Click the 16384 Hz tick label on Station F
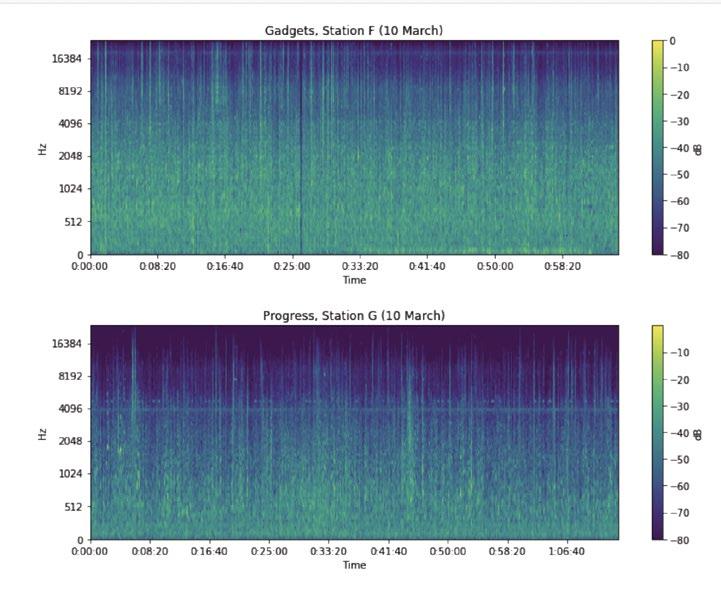This screenshot has width=721, height=589. (67, 58)
